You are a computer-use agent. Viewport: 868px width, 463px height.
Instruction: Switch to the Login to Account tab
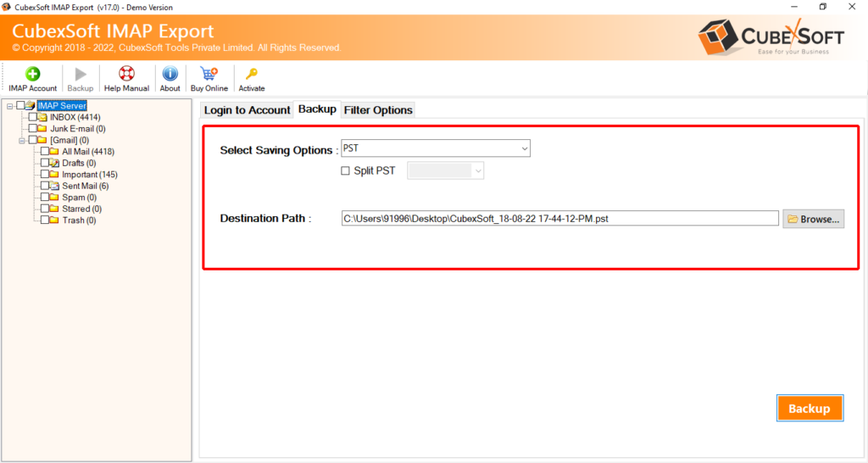tap(247, 110)
